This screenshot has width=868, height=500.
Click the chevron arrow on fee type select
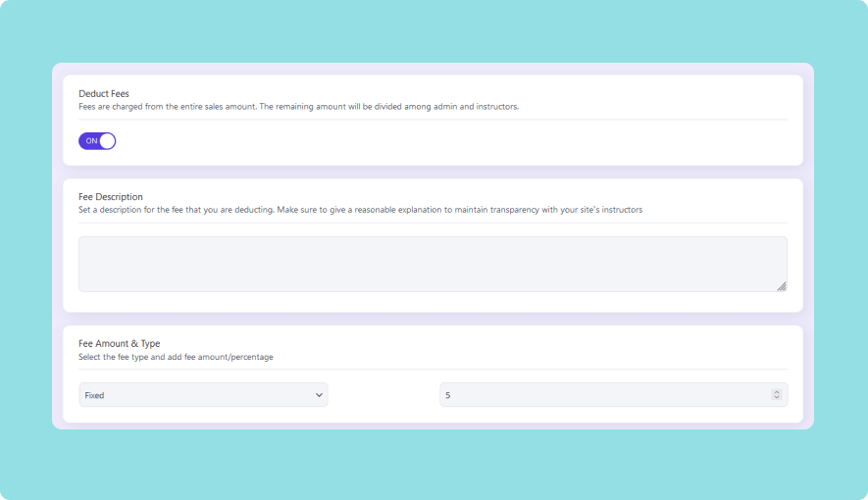tap(319, 394)
